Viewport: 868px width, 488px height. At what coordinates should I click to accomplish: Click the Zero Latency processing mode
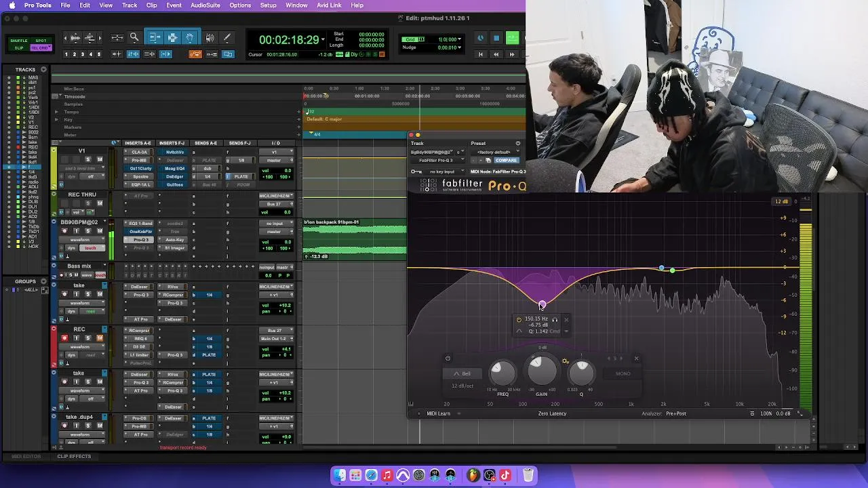(x=552, y=413)
